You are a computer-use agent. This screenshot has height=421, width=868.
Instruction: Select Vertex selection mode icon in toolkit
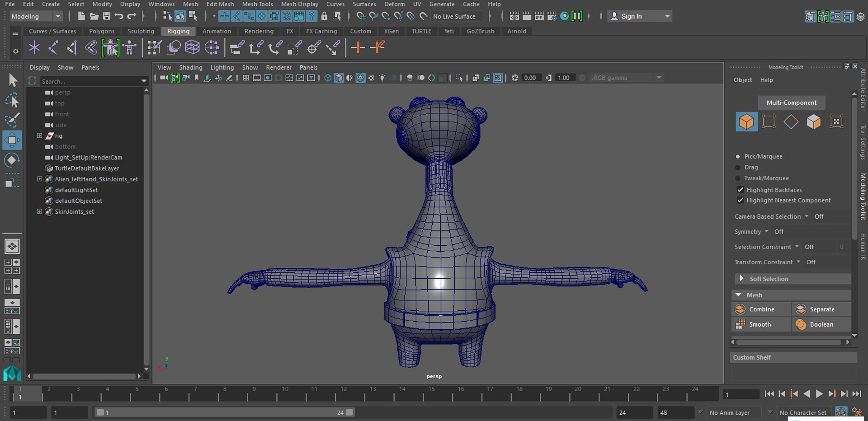point(769,122)
